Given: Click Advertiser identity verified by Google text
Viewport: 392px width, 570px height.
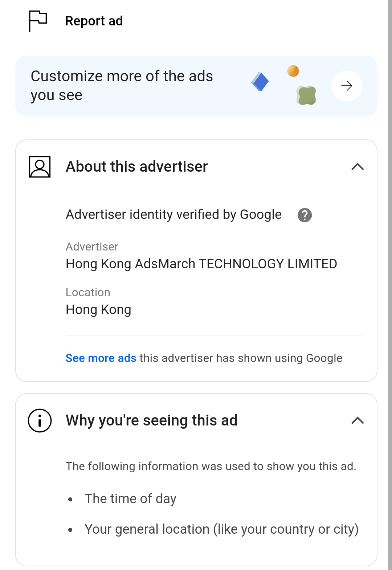Looking at the screenshot, I should [173, 215].
